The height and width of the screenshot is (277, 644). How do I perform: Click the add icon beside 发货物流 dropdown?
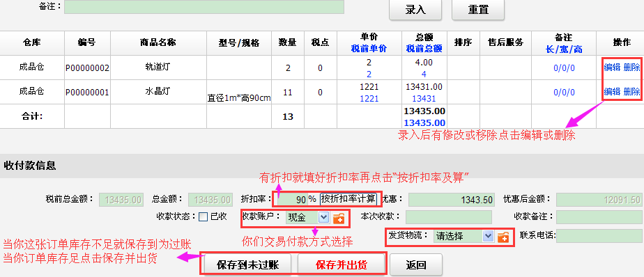coord(503,237)
